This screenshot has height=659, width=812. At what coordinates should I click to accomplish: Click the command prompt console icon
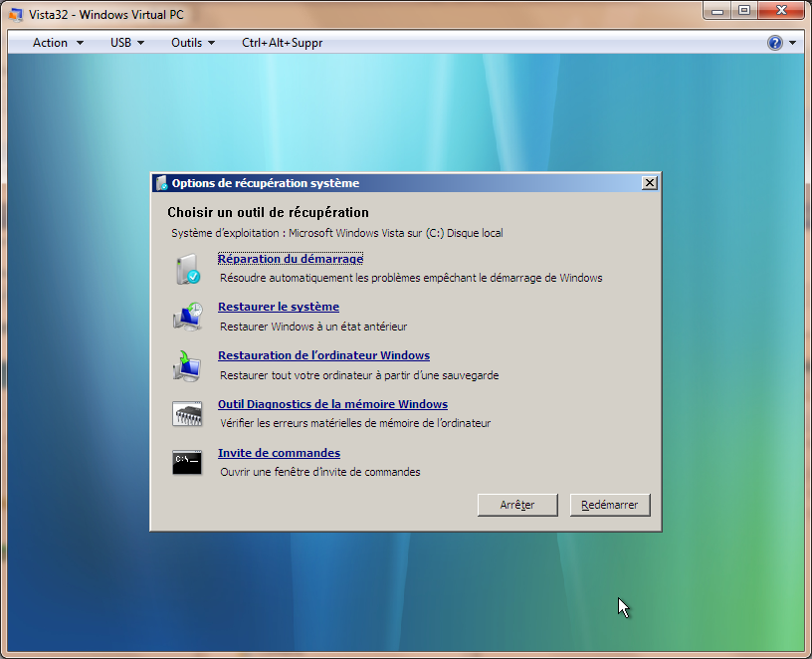(x=187, y=462)
